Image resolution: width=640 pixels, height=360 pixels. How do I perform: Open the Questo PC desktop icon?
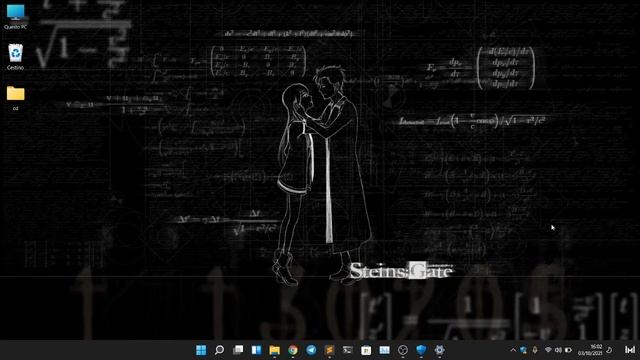16,16
